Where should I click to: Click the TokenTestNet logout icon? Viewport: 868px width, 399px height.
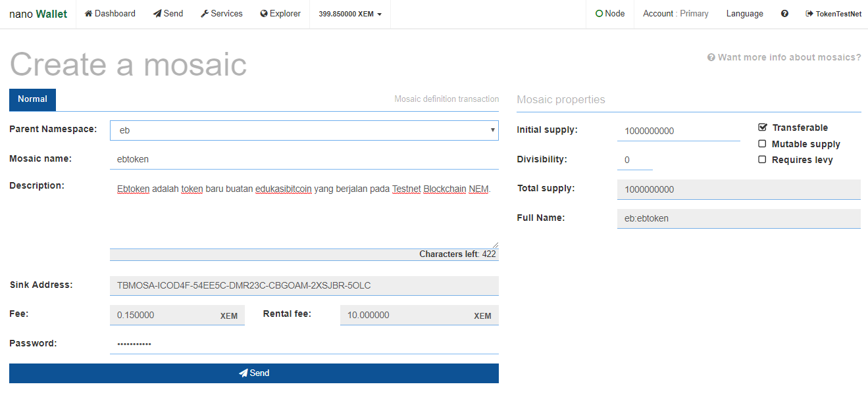[809, 14]
